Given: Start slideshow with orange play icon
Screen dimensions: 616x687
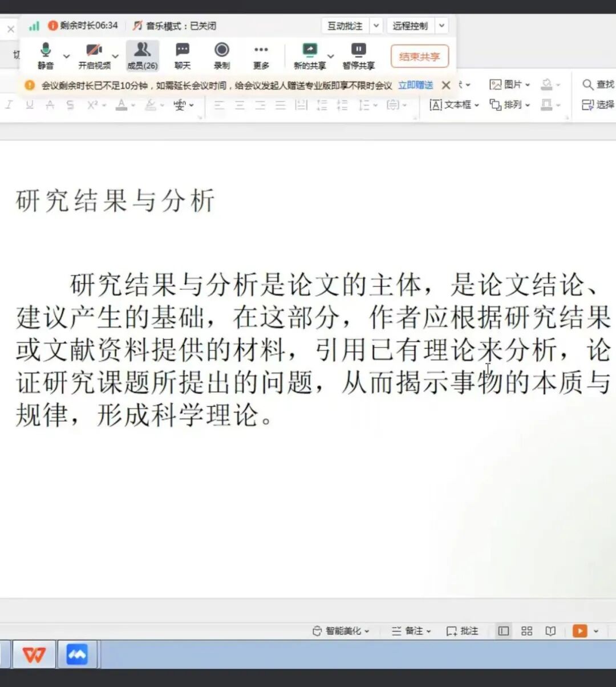Looking at the screenshot, I should [x=580, y=631].
